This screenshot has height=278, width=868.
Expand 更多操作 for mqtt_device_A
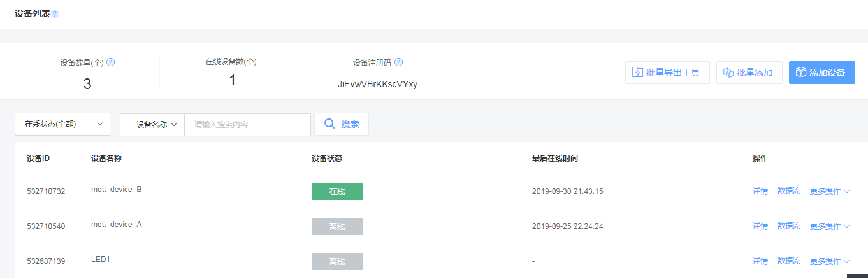[830, 226]
